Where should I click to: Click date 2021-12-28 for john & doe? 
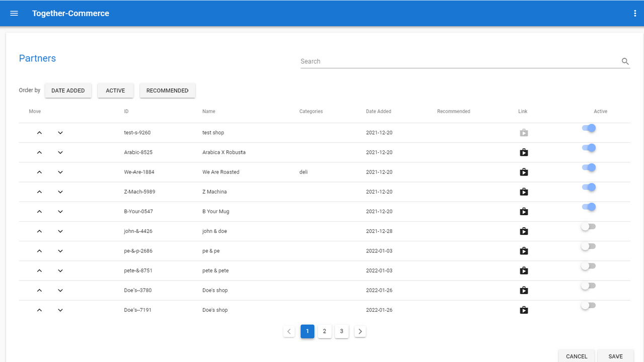pyautogui.click(x=379, y=231)
